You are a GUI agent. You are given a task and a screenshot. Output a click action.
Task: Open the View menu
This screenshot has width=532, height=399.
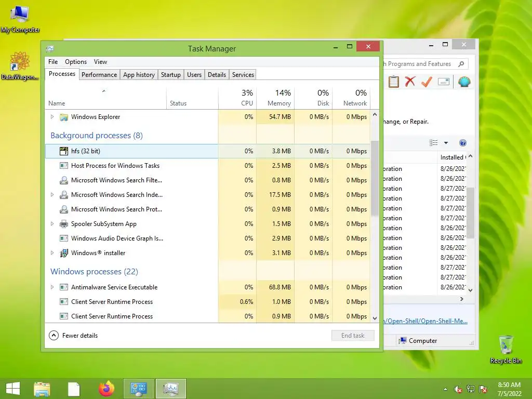(x=100, y=62)
